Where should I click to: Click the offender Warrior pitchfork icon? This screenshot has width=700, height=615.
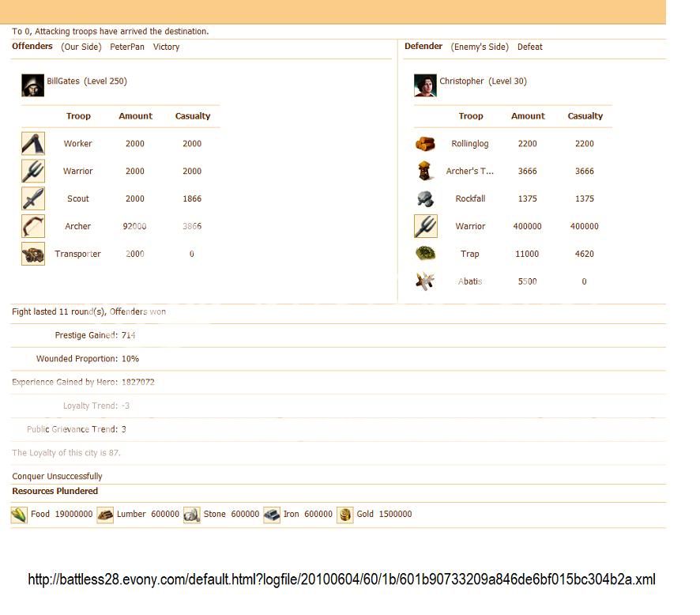point(33,172)
